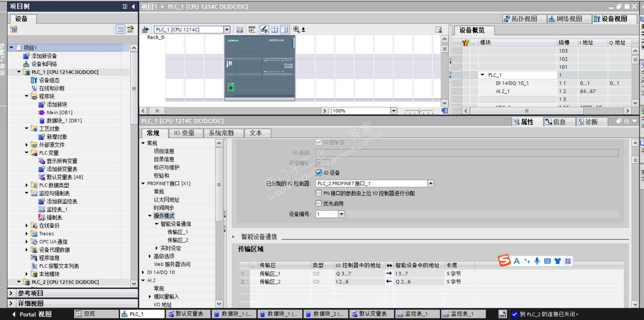
Task: Click the new folder icon in the project tree toolbar
Action: 14,29
